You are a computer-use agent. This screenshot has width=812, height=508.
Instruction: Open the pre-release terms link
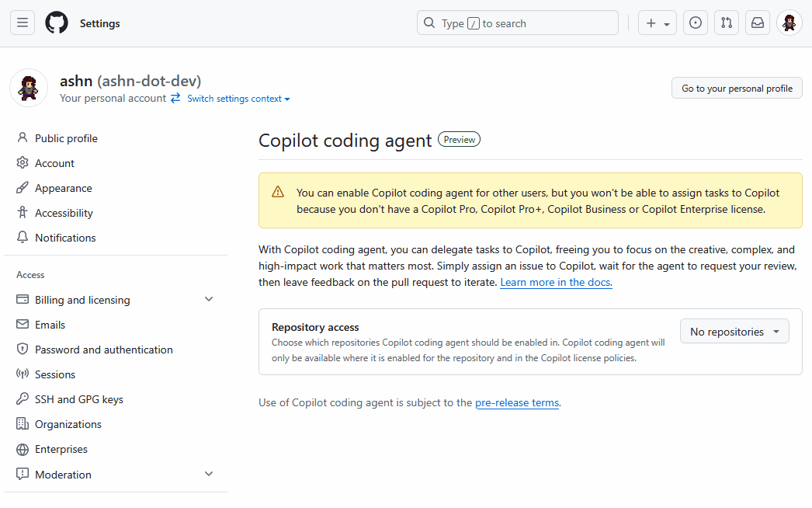click(x=517, y=402)
